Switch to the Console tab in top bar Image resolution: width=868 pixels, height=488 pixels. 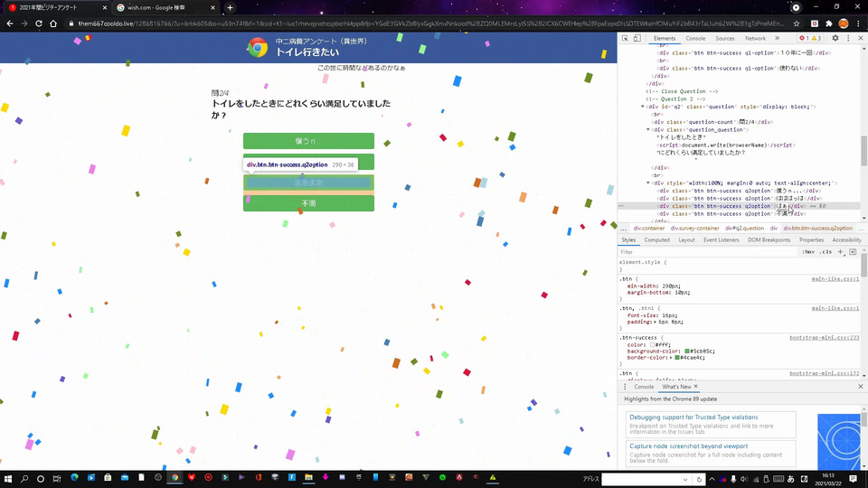[x=695, y=38]
